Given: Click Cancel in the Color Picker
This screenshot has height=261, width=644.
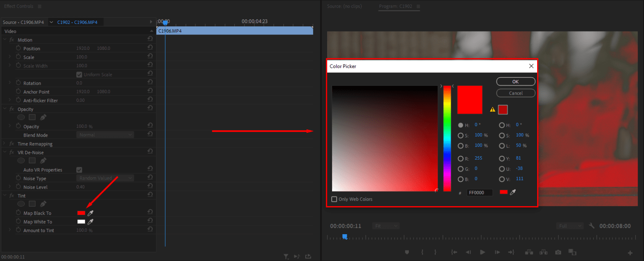Looking at the screenshot, I should click(515, 93).
